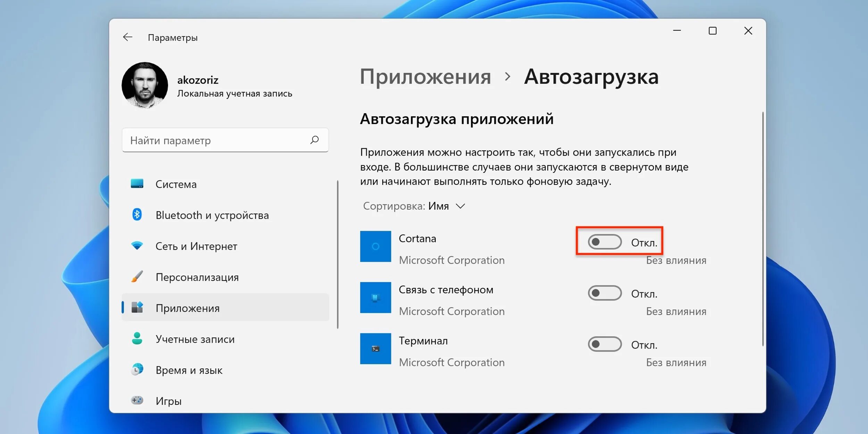This screenshot has width=868, height=434.
Task: Go to Сеть и Интернет
Action: tap(225, 246)
